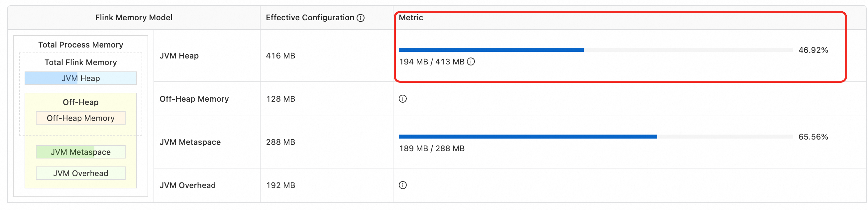
Task: Click the Flink Memory Model column header
Action: pyautogui.click(x=134, y=18)
